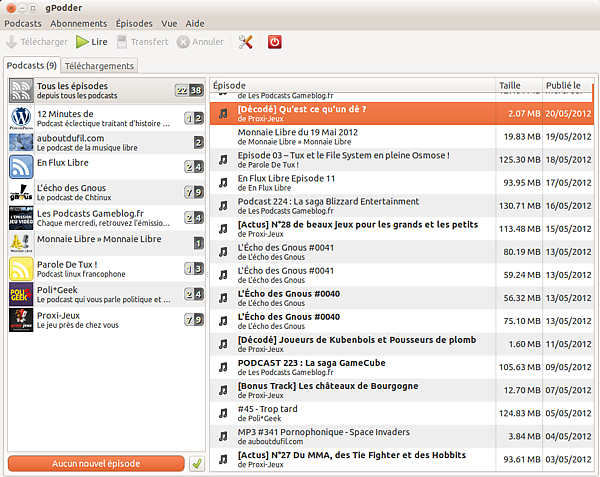The height and width of the screenshot is (477, 600).
Task: Sort by the Publié le column header
Action: click(563, 86)
